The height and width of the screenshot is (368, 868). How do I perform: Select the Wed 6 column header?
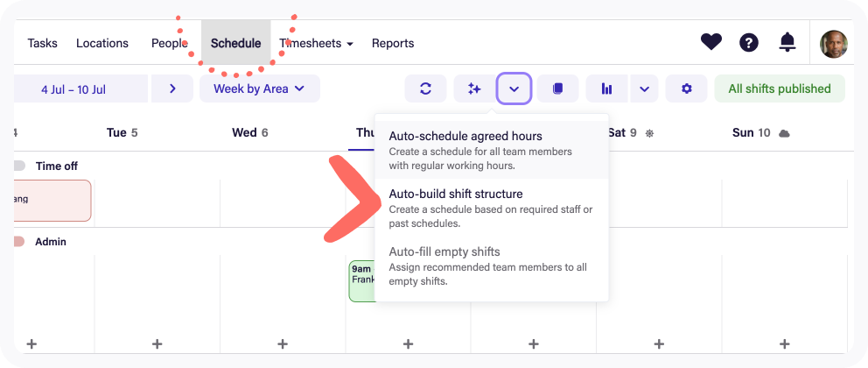coord(249,133)
